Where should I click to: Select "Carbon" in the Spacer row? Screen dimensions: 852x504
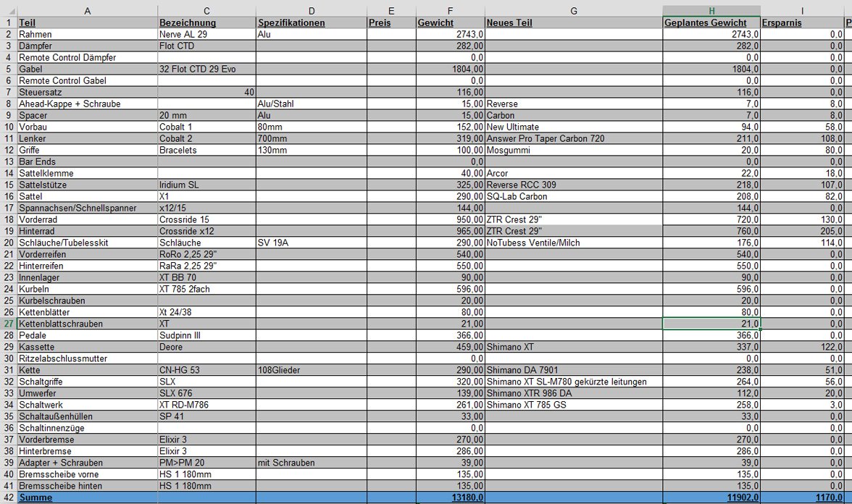point(573,115)
